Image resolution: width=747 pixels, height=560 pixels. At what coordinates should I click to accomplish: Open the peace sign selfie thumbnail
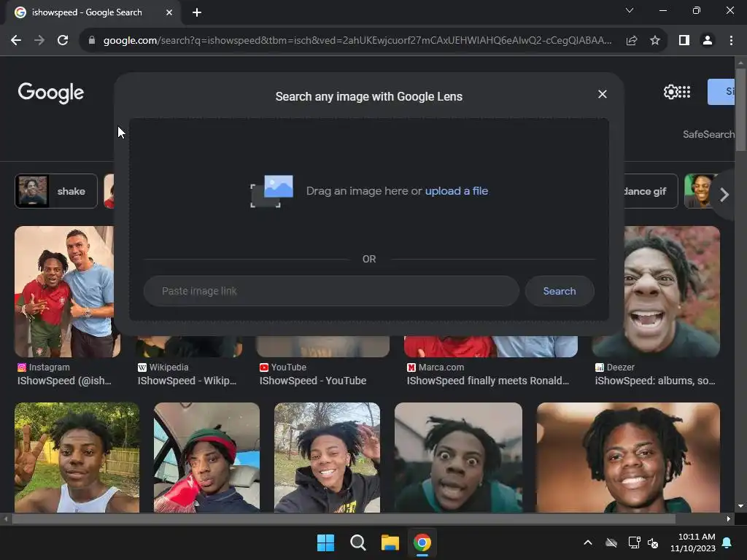[77, 458]
